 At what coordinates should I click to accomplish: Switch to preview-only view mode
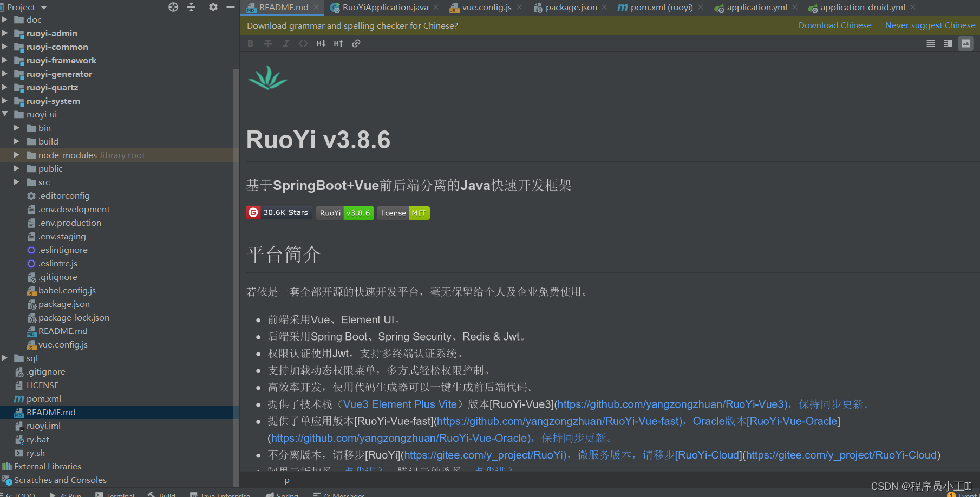966,43
